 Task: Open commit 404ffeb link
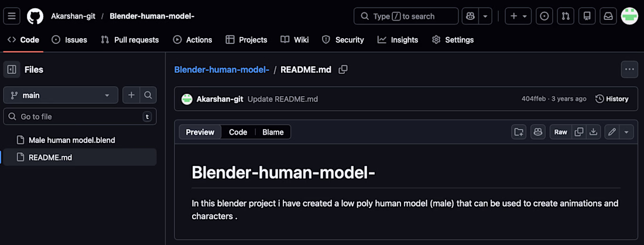pos(533,98)
